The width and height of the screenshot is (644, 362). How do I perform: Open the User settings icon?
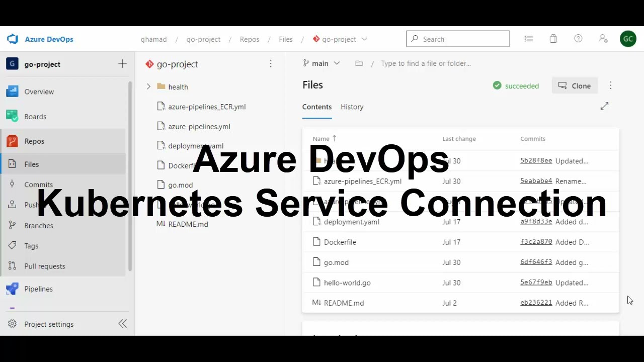pyautogui.click(x=603, y=39)
